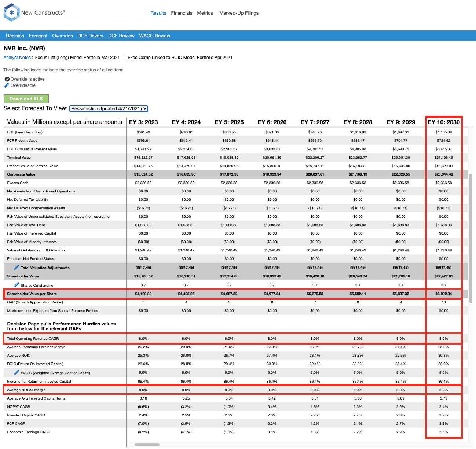476x449 pixels.
Task: Select the Fair Value of Total Debt label
Action: tap(26, 225)
